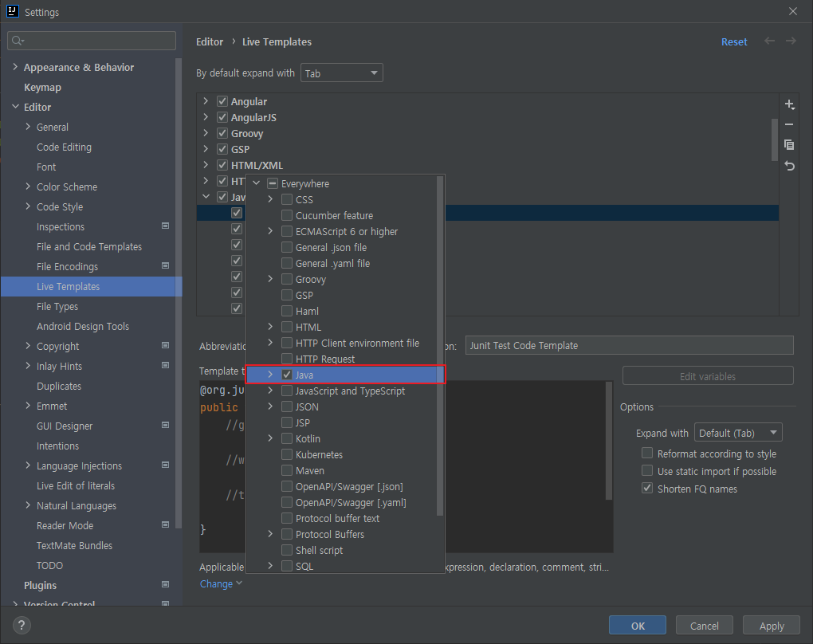Click the project-level icon beside Copyright

[166, 346]
